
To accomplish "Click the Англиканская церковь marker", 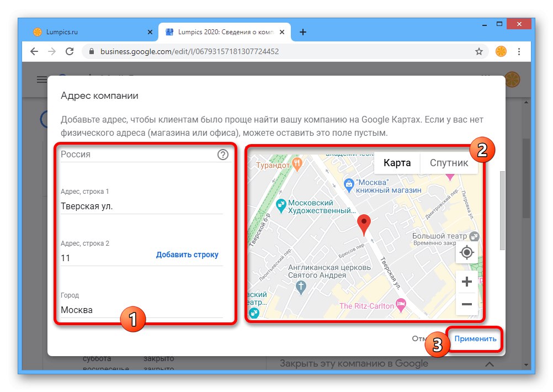I will (x=301, y=287).
